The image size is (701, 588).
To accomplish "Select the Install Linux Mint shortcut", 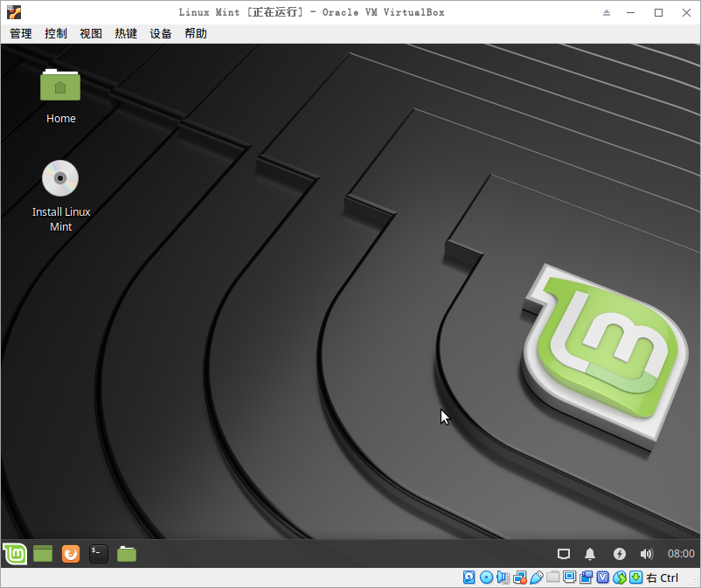I will [x=60, y=196].
